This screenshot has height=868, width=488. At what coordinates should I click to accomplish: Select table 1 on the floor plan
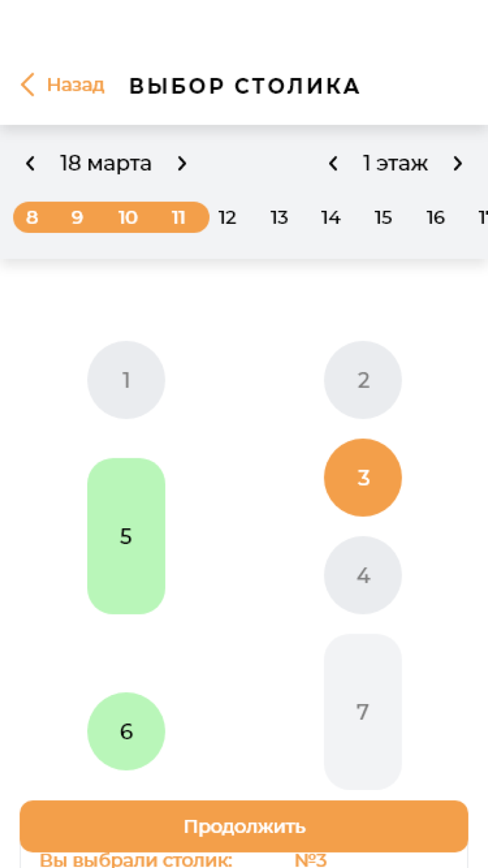pyautogui.click(x=126, y=380)
